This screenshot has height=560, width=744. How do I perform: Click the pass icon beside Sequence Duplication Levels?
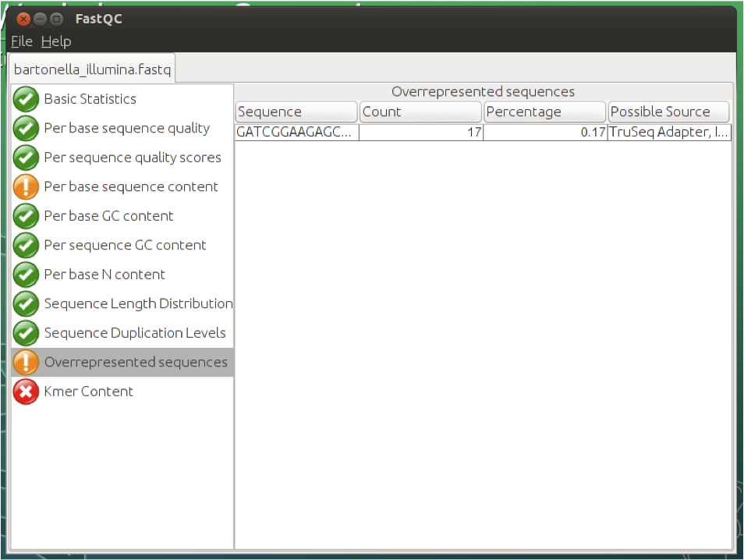click(26, 333)
